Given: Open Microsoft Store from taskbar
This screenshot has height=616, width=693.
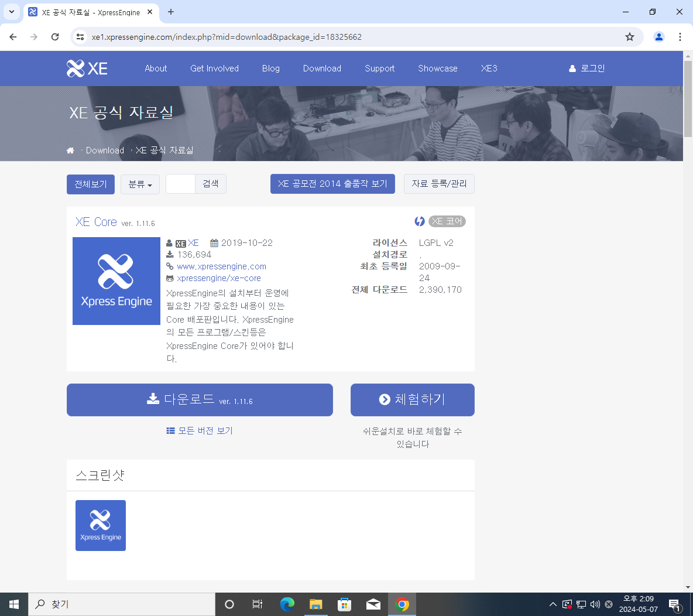Looking at the screenshot, I should [x=344, y=604].
